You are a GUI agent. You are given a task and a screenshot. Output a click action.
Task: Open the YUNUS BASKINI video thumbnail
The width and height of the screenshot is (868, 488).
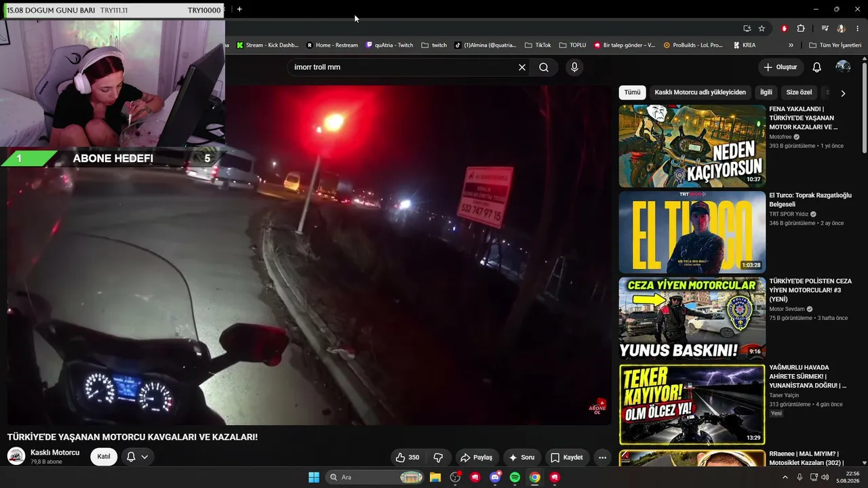(692, 318)
